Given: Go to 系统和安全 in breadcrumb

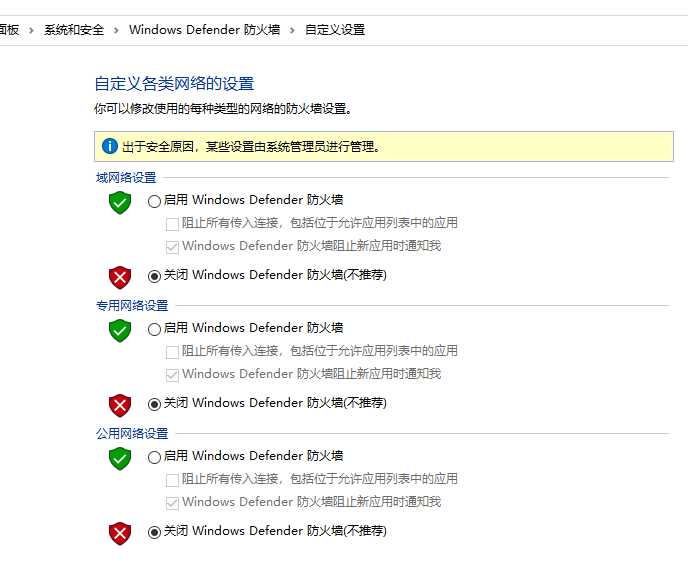Looking at the screenshot, I should pyautogui.click(x=74, y=30).
